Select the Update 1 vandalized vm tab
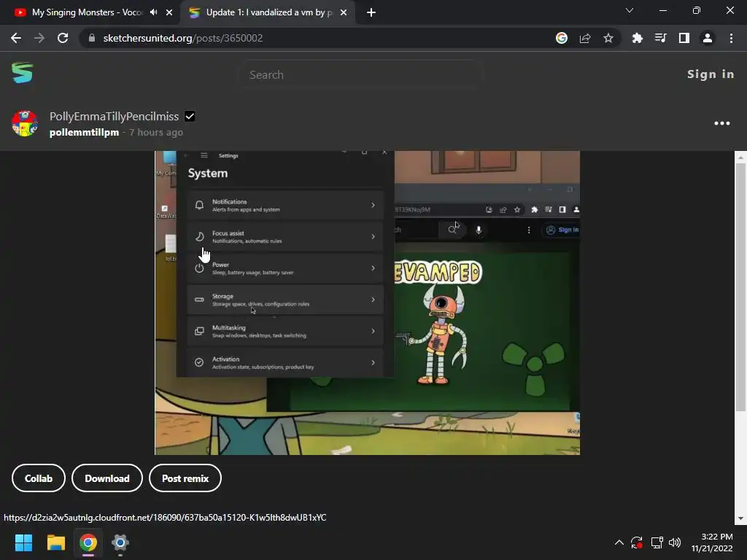This screenshot has width=747, height=560. [267, 12]
